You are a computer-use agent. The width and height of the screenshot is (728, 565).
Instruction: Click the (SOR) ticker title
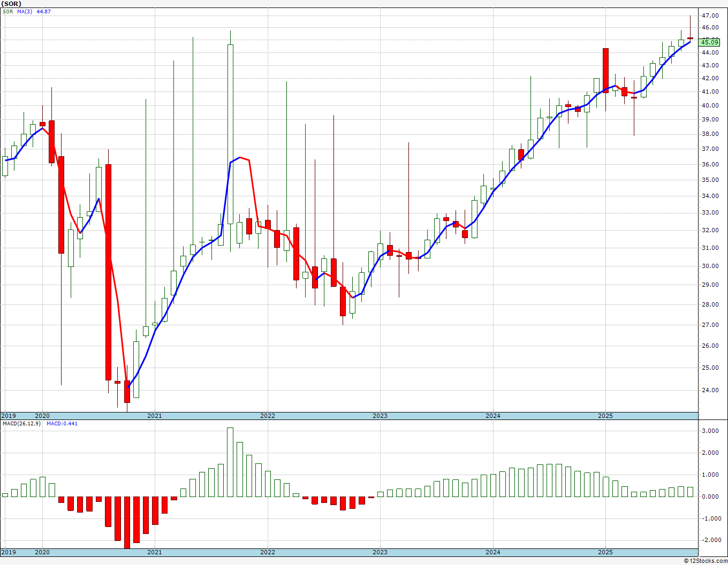tap(11, 4)
